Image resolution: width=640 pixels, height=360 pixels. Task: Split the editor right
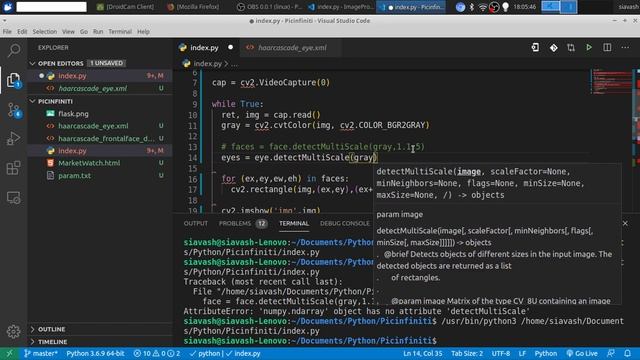pyautogui.click(x=607, y=47)
